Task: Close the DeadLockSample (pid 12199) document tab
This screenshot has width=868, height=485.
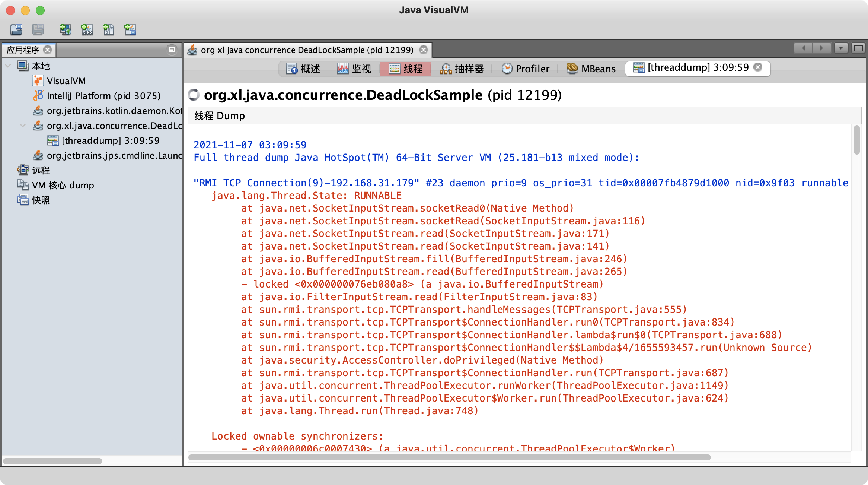Action: 424,50
